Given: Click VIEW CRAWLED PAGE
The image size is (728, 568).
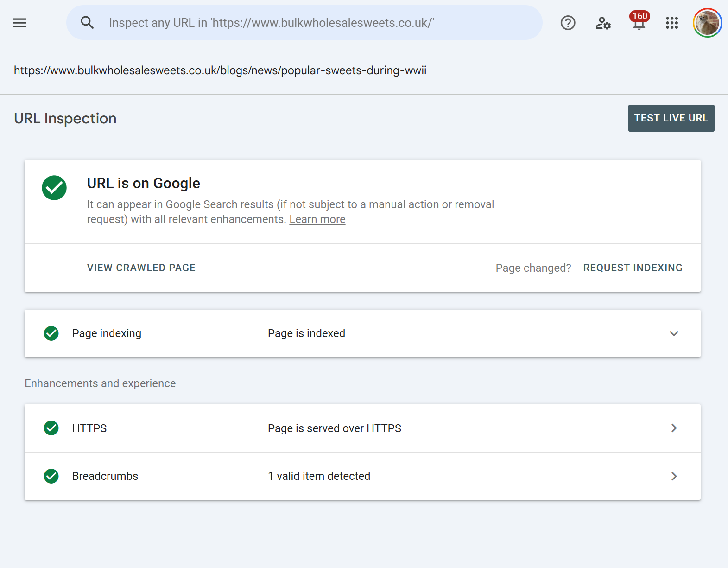Looking at the screenshot, I should [x=141, y=268].
